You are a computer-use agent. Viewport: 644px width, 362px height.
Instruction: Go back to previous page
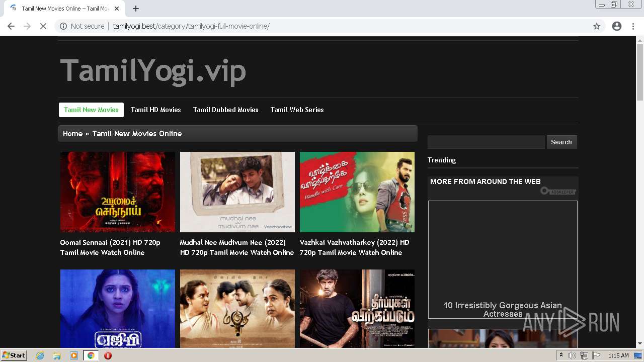(x=11, y=26)
